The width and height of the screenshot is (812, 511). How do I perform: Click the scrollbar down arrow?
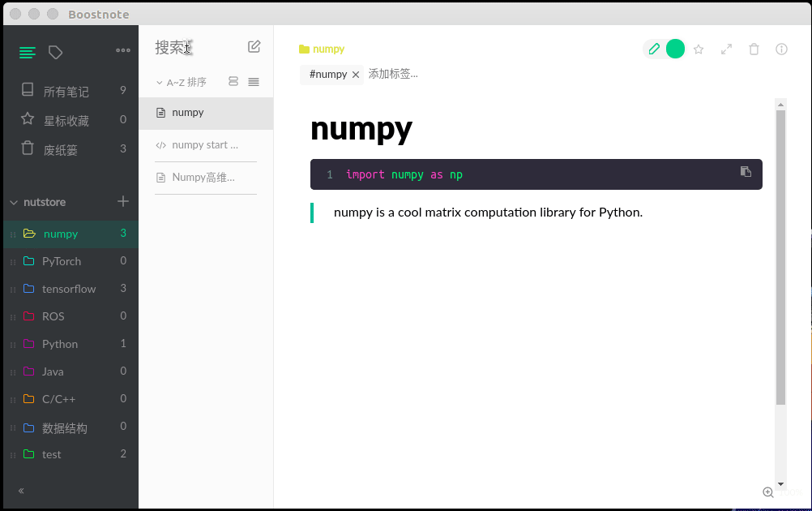[781, 484]
